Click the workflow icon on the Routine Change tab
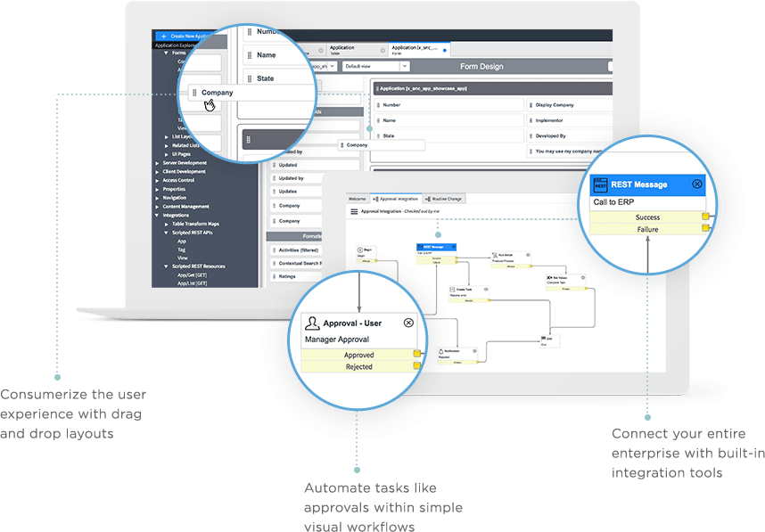The height and width of the screenshot is (532, 765). tap(428, 199)
